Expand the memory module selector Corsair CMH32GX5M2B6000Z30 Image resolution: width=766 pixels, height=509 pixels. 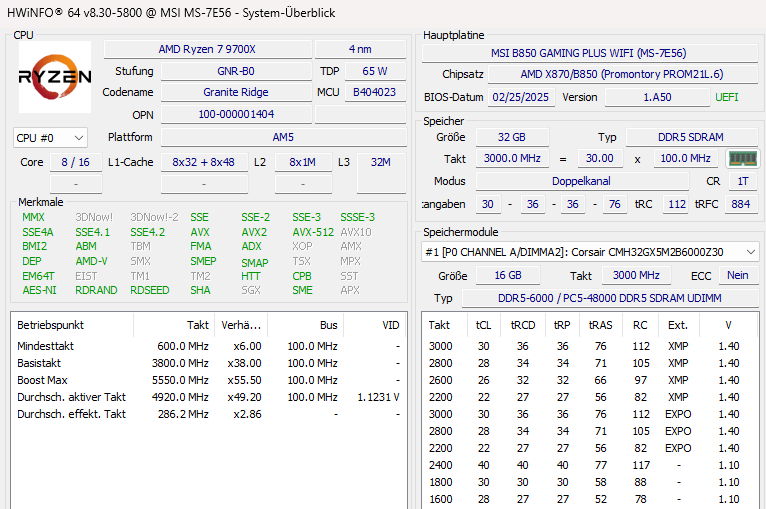tap(590, 252)
